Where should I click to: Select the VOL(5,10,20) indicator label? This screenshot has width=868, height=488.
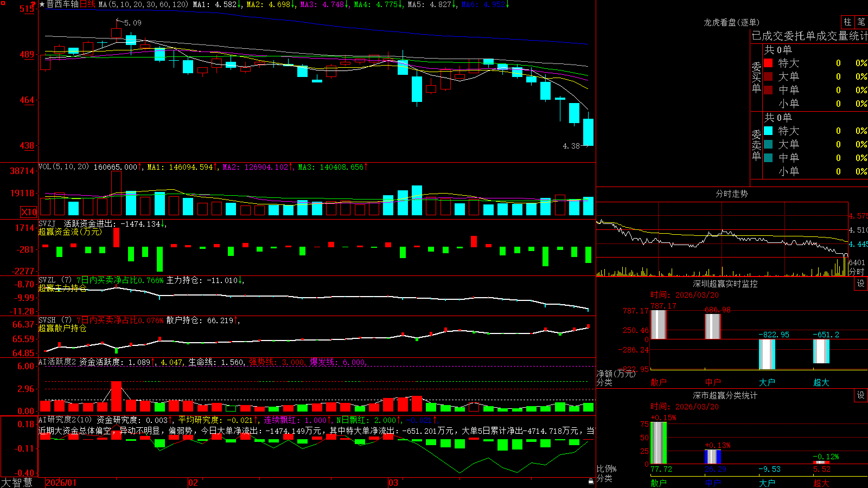63,166
